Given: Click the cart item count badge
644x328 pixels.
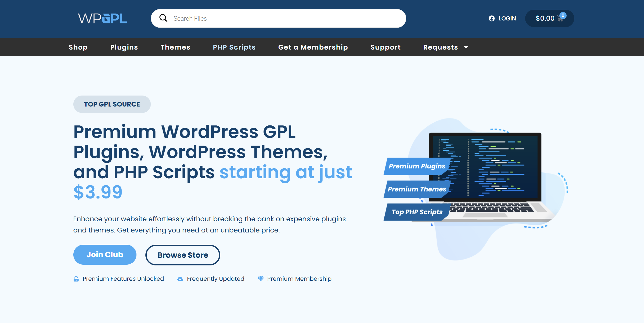Looking at the screenshot, I should [x=563, y=15].
